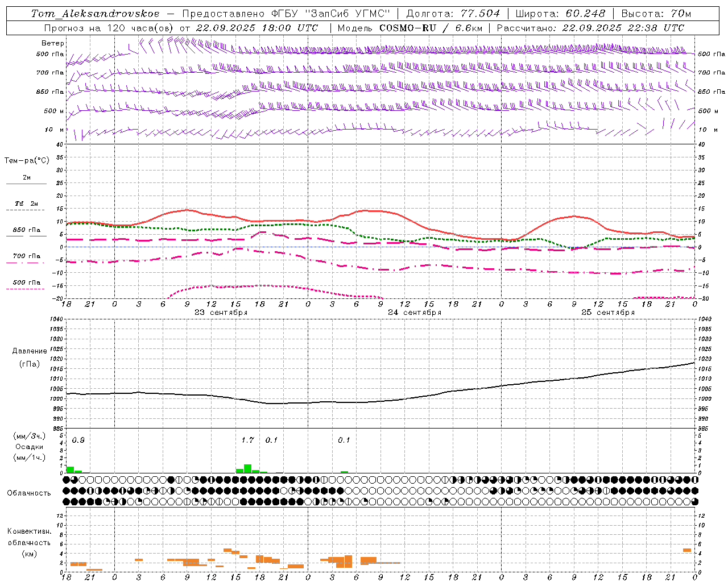Click the Тем-ра(°C) panel label
The image size is (728, 582).
[27, 161]
